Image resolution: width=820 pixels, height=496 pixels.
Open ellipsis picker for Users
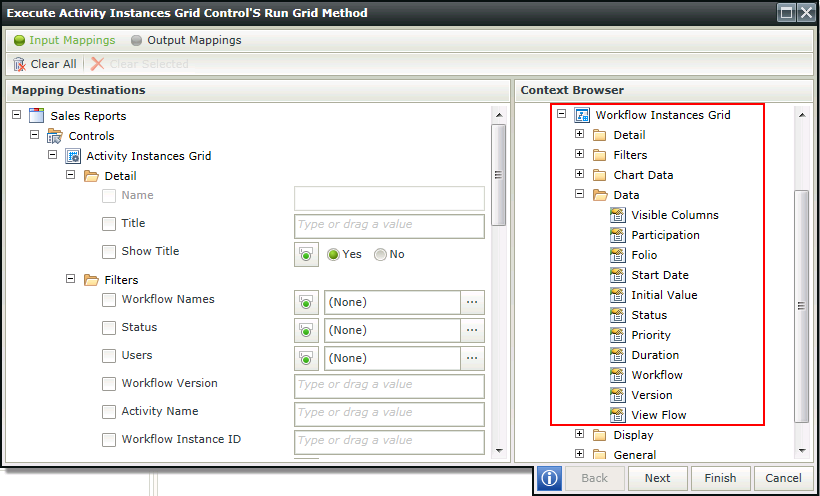472,358
